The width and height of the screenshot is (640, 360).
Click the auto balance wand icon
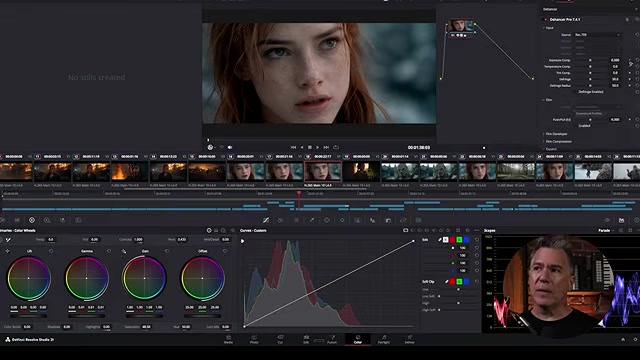[8, 240]
